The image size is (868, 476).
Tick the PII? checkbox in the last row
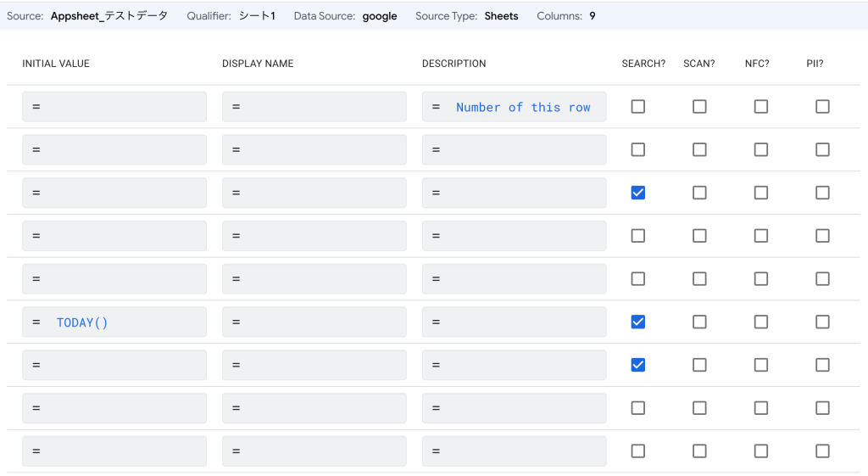coord(822,451)
